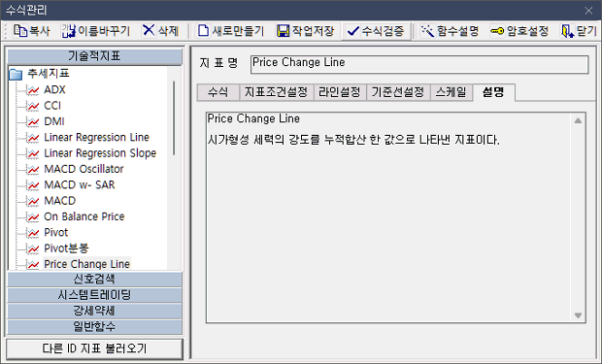Click chart icon beside Linear Regression Line
602x364 pixels.
[33, 138]
